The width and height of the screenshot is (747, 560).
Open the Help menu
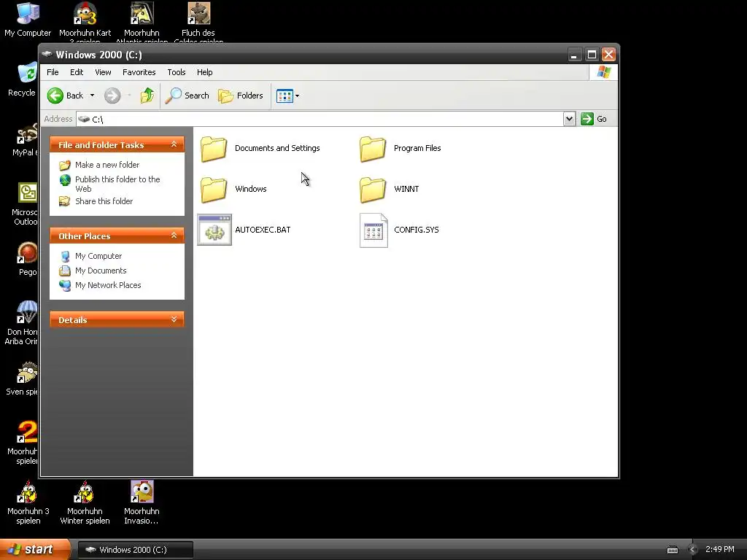pyautogui.click(x=205, y=72)
